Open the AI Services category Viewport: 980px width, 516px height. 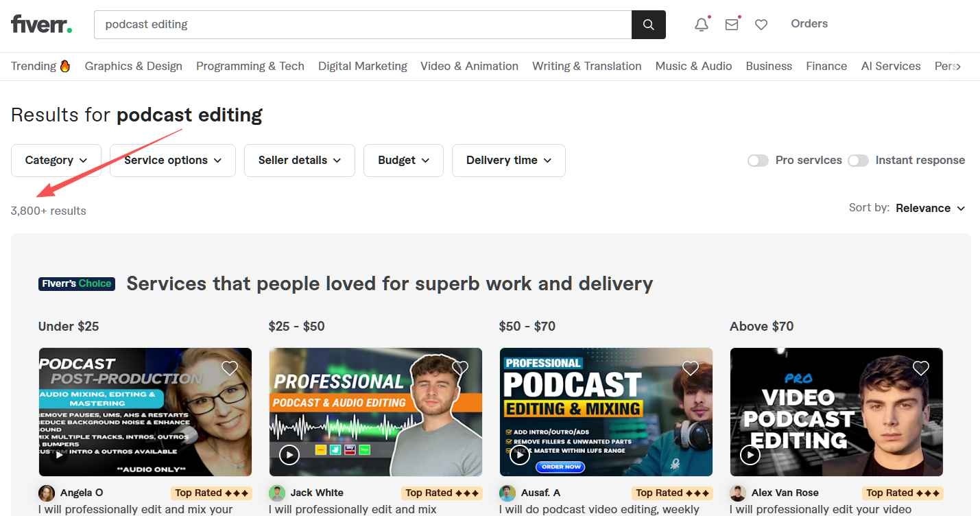(891, 66)
